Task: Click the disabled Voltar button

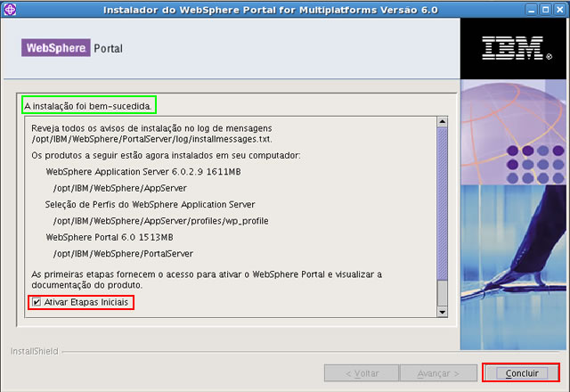Action: point(362,373)
